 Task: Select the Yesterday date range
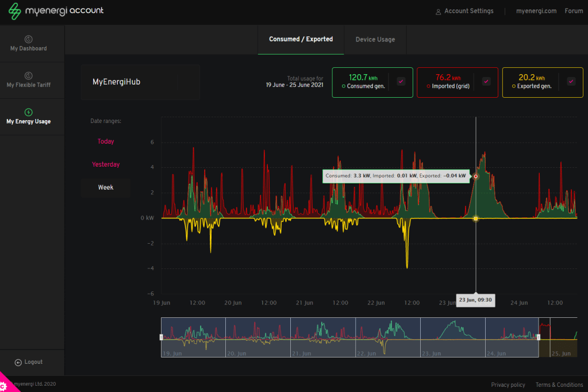(x=106, y=164)
